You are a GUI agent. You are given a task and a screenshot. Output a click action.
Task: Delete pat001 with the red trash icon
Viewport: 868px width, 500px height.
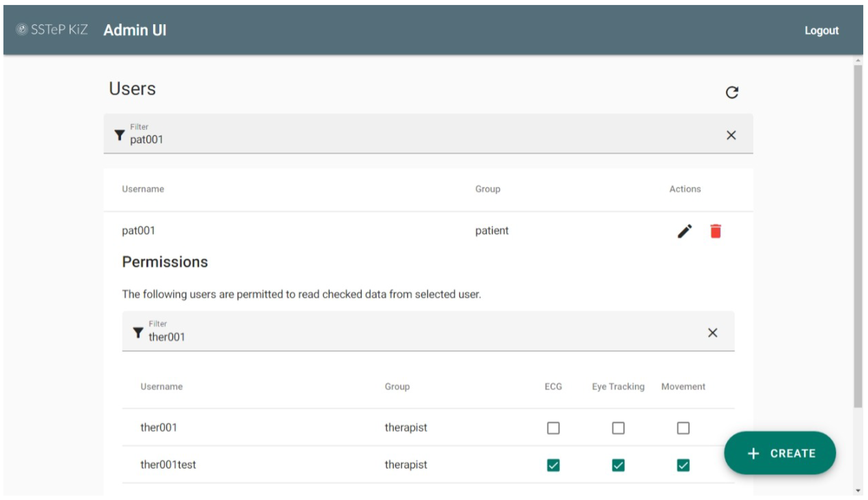point(715,231)
